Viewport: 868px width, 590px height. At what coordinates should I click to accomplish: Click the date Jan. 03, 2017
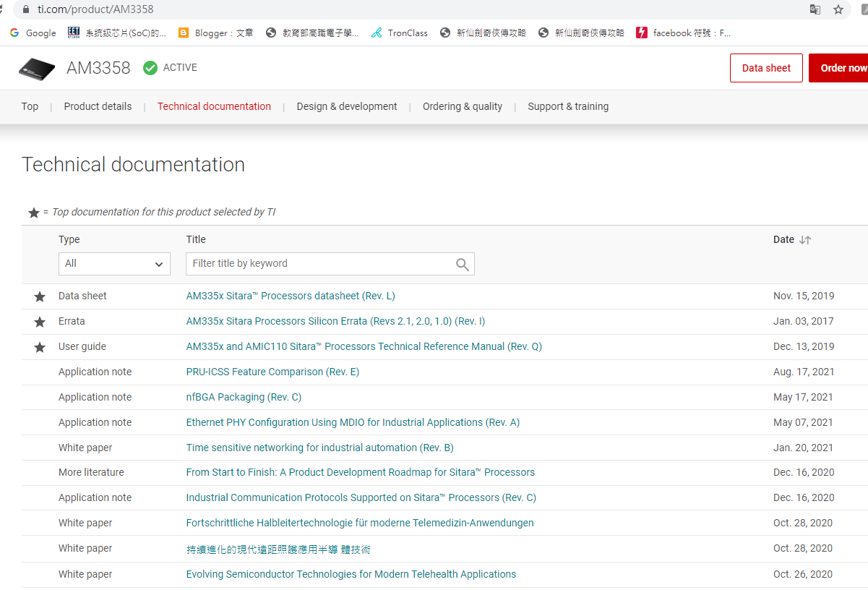[804, 321]
